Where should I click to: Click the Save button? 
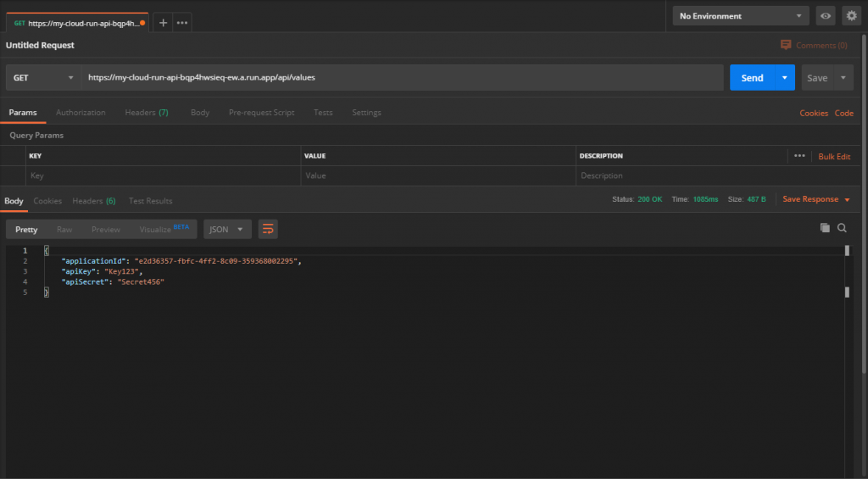tap(817, 77)
